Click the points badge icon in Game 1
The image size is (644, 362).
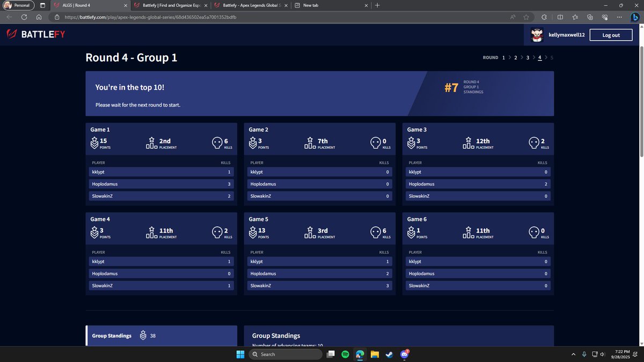tap(94, 143)
